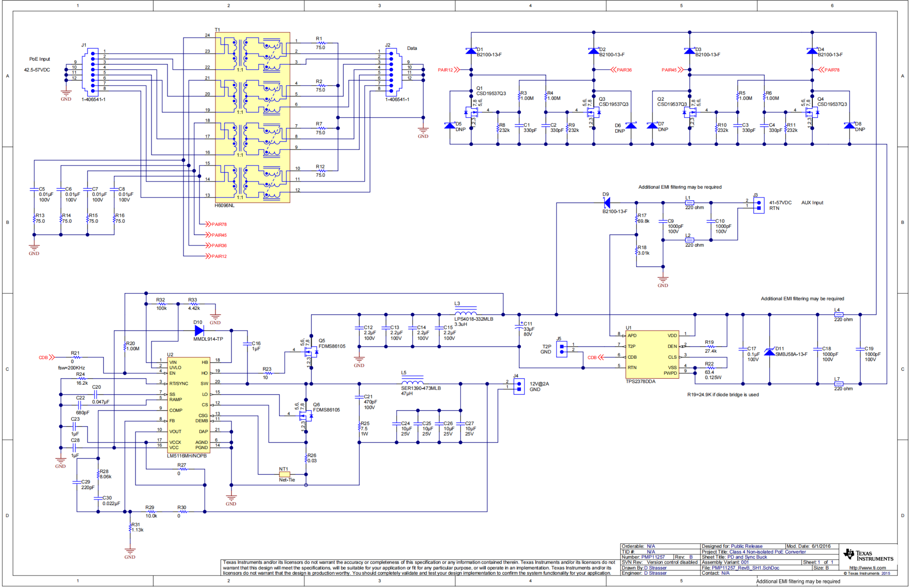Select the L7 220 ohm ferrite bead
The image size is (910, 588).
(x=839, y=384)
